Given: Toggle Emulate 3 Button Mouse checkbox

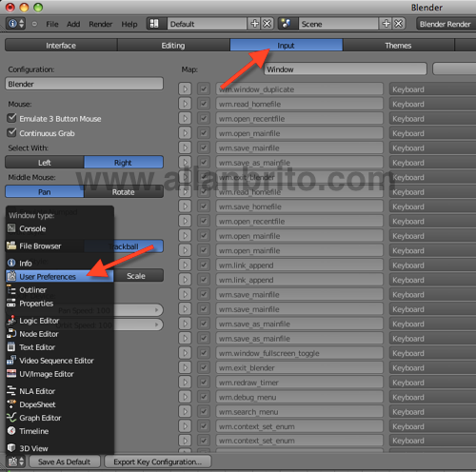Looking at the screenshot, I should click(x=11, y=118).
